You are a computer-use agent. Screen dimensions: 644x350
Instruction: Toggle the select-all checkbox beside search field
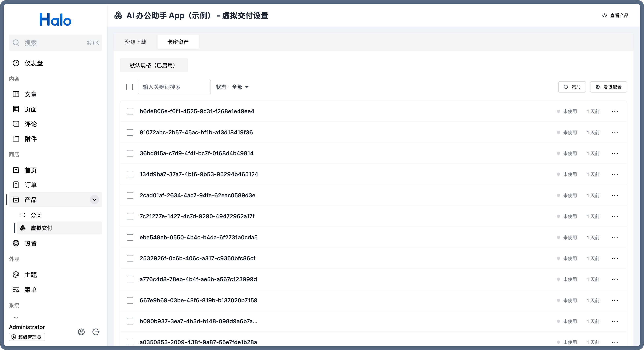pyautogui.click(x=129, y=87)
